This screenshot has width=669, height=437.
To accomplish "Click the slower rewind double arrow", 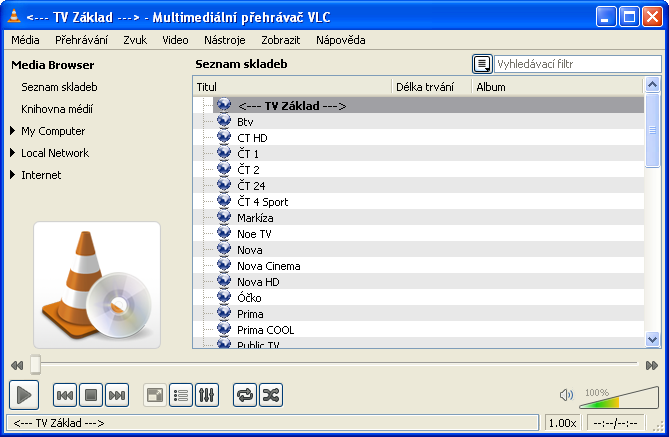I will (x=17, y=365).
